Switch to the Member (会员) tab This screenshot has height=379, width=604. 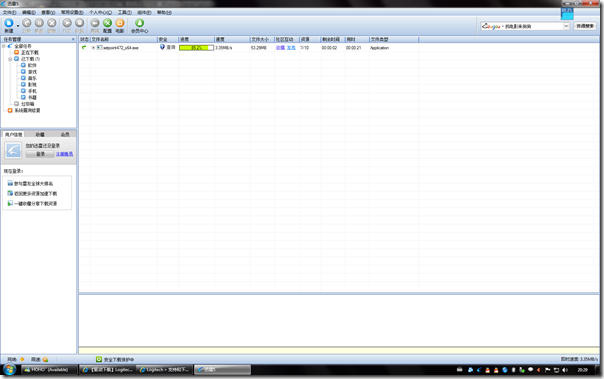tap(65, 134)
